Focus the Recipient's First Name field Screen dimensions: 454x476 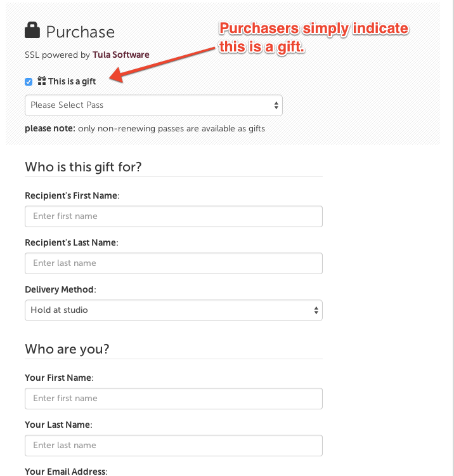pyautogui.click(x=174, y=216)
